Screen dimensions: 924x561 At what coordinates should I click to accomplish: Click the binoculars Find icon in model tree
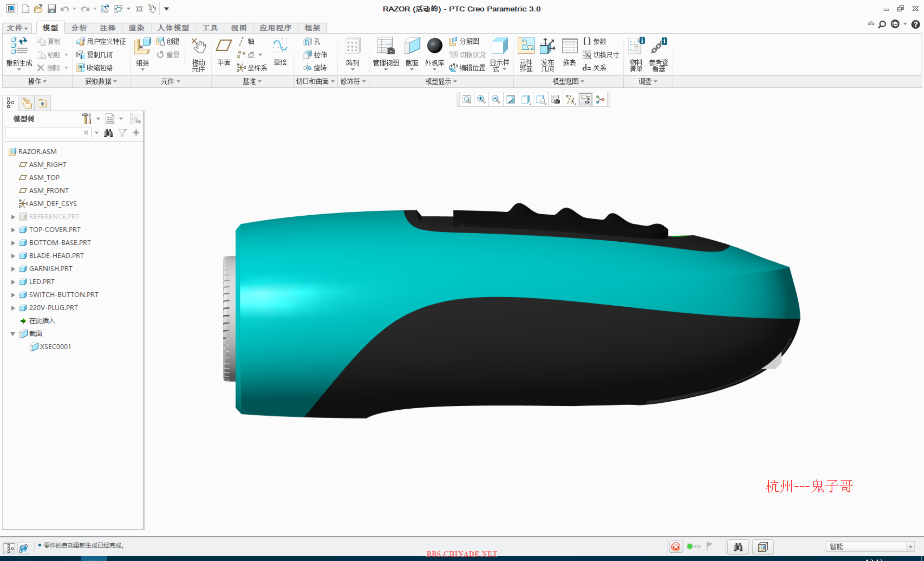108,133
